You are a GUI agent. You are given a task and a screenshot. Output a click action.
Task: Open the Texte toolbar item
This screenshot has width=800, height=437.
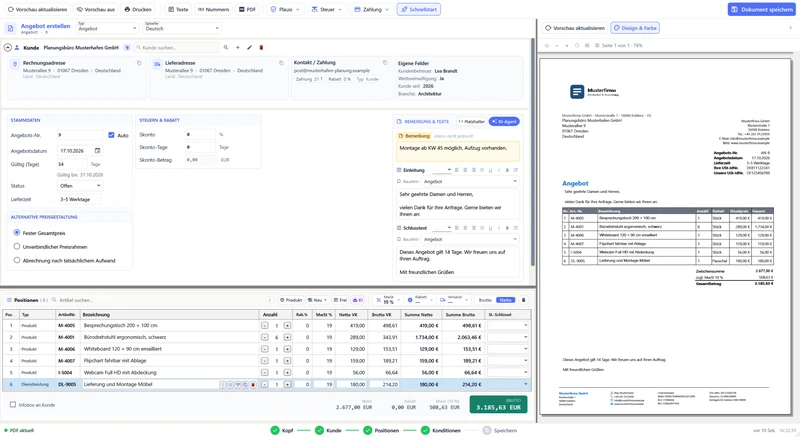178,9
